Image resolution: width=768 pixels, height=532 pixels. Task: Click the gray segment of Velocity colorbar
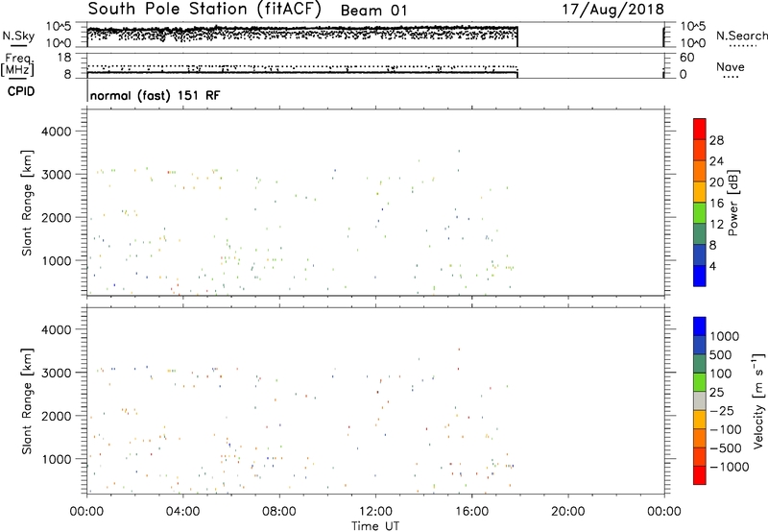(x=700, y=400)
